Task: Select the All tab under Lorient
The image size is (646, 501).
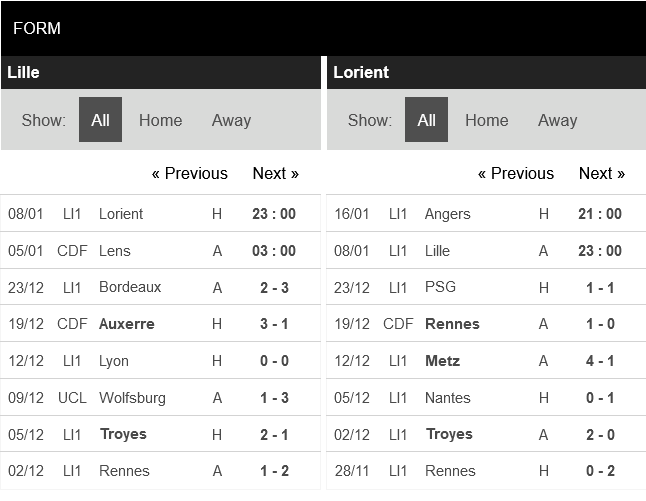Action: coord(427,120)
